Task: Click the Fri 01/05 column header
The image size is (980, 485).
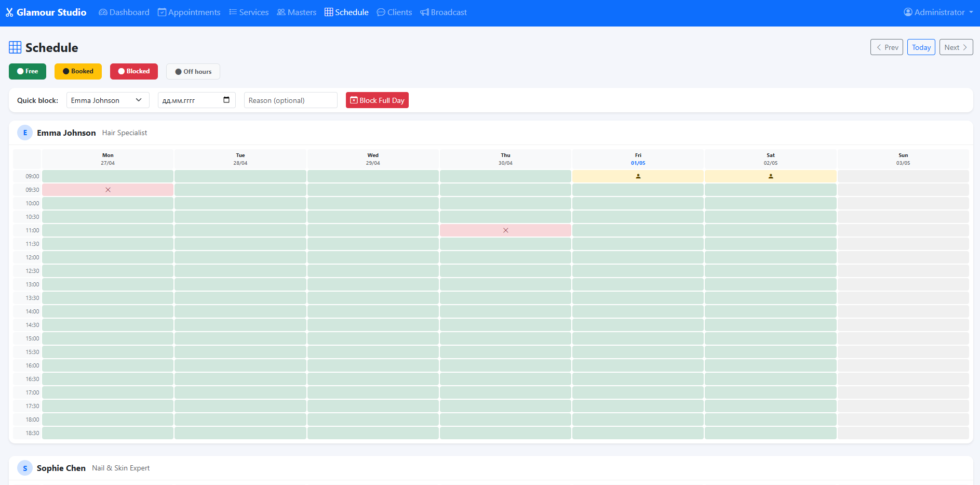Action: 638,159
